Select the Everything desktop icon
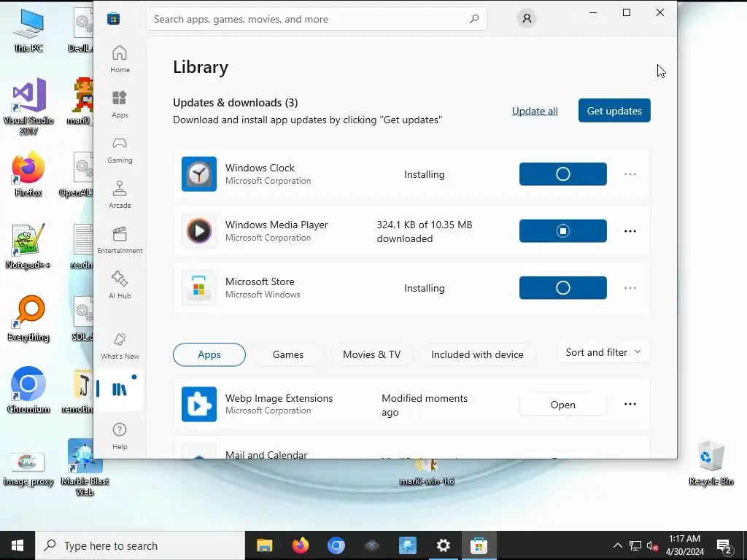This screenshot has width=747, height=560. coord(28,319)
